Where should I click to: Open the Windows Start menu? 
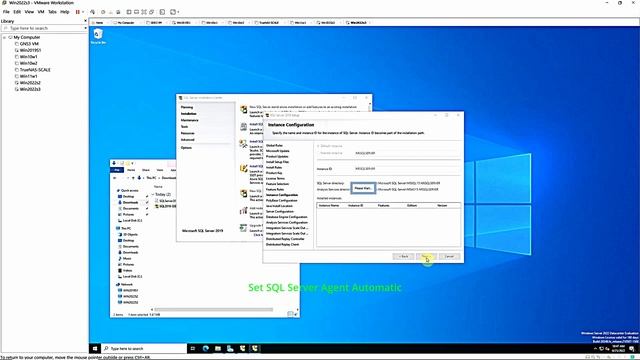click(x=95, y=349)
